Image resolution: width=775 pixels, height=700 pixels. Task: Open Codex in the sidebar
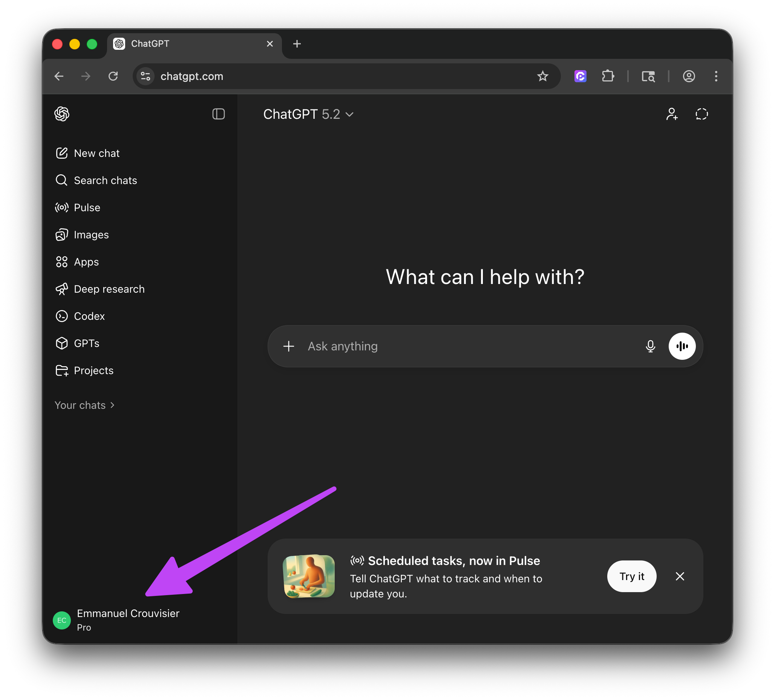click(89, 316)
